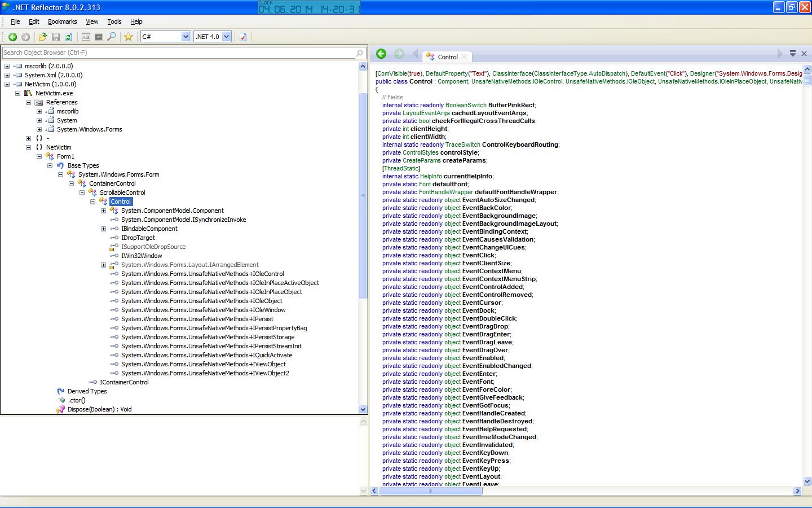Expand the System.ComponentModel.Component node

pyautogui.click(x=103, y=211)
